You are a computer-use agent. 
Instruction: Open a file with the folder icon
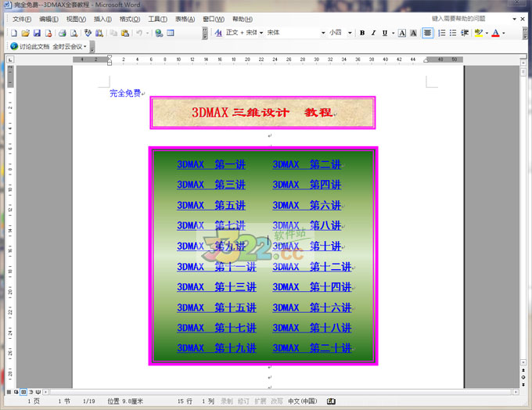(x=26, y=33)
